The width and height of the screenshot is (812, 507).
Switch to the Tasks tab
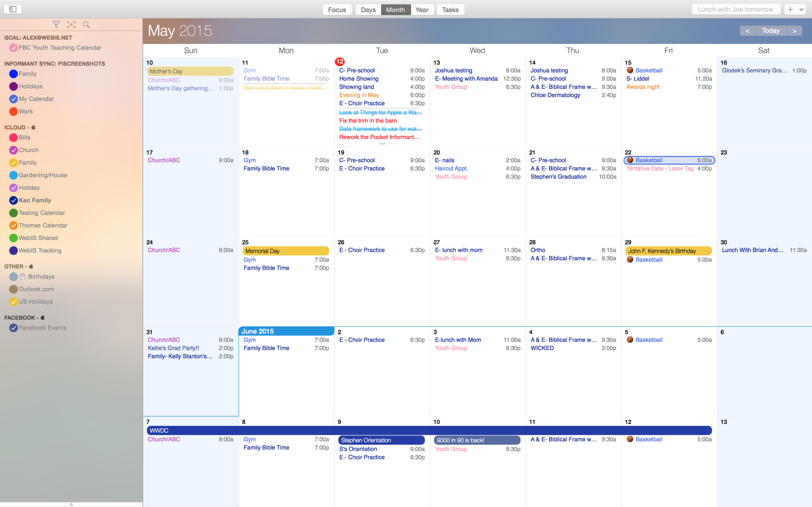(450, 10)
